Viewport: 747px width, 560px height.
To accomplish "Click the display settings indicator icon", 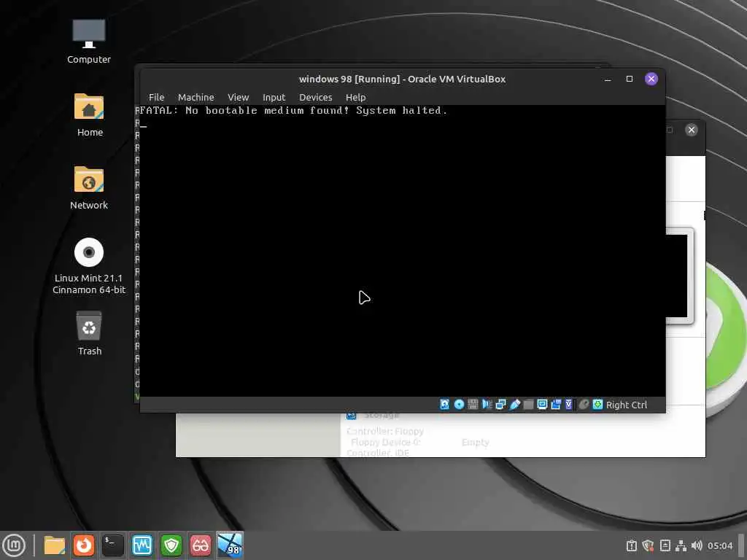I will (542, 404).
